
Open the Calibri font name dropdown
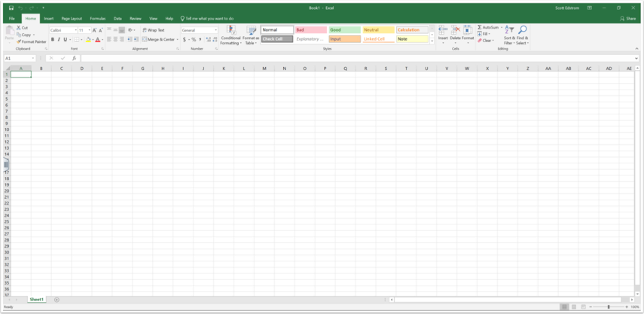63,30
